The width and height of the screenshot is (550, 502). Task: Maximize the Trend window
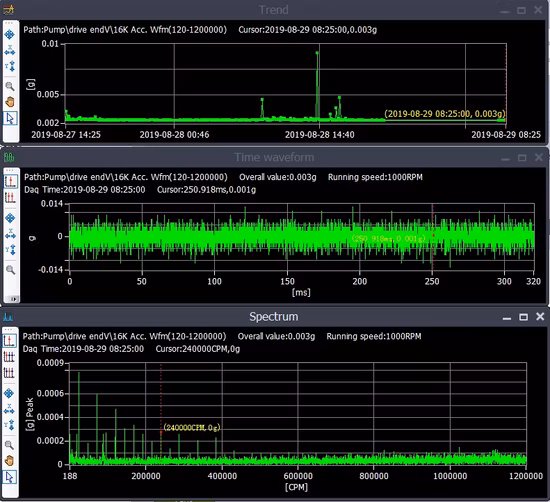[521, 10]
